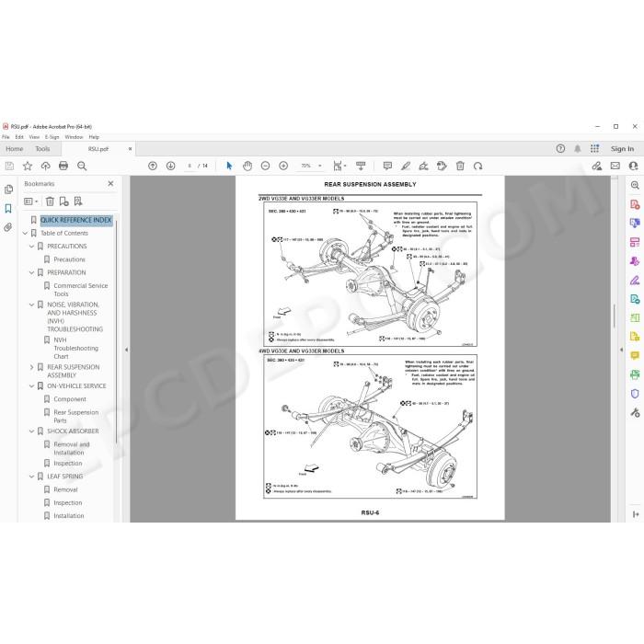Toggle read mode scrolling icon
Viewport: 644px width, 644px height.
(x=361, y=166)
